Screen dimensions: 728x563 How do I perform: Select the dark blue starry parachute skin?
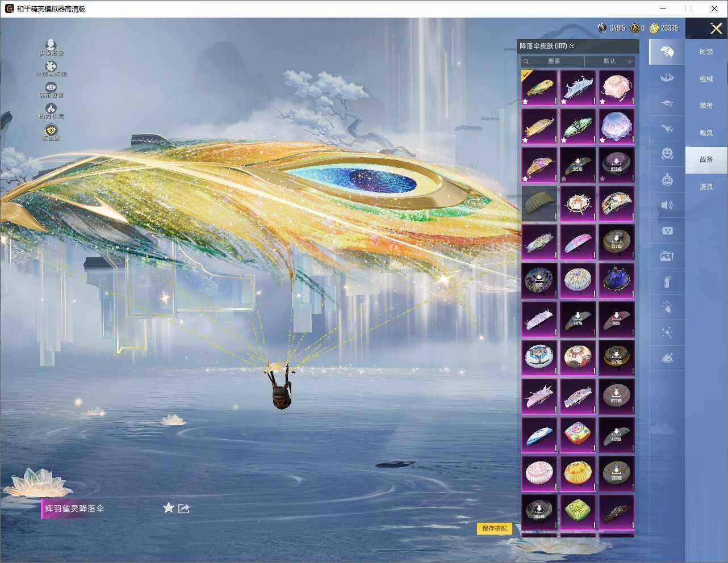coord(617,281)
